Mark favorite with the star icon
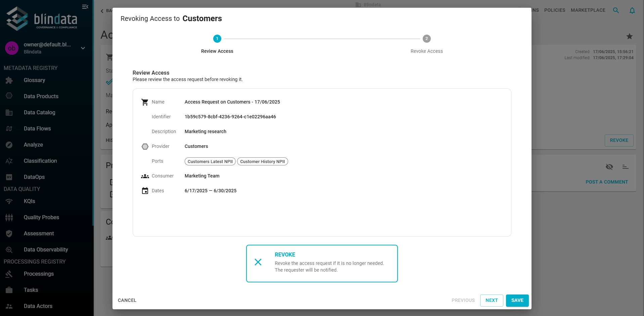Screen dimensions: 644x316 (x=630, y=36)
